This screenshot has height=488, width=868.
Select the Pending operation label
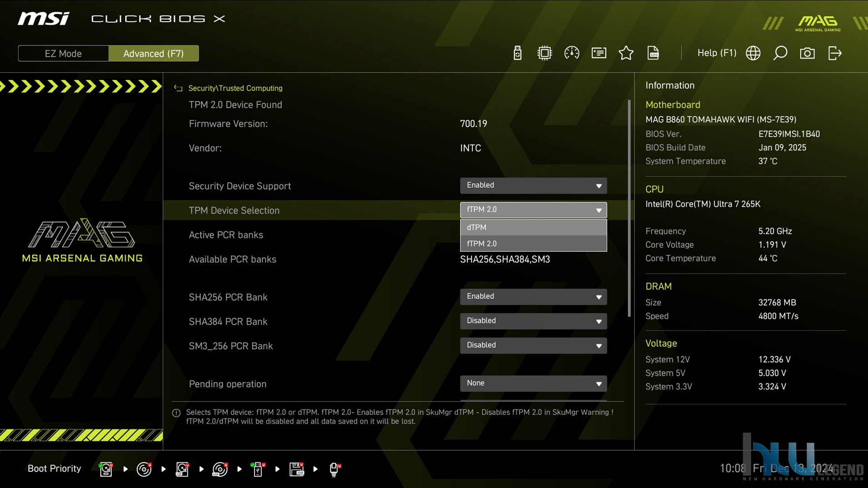[x=228, y=384]
